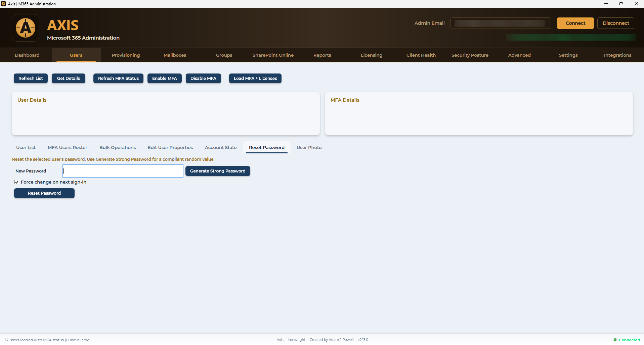Click the 'Created by Adam J Powell' footer text

[332, 340]
